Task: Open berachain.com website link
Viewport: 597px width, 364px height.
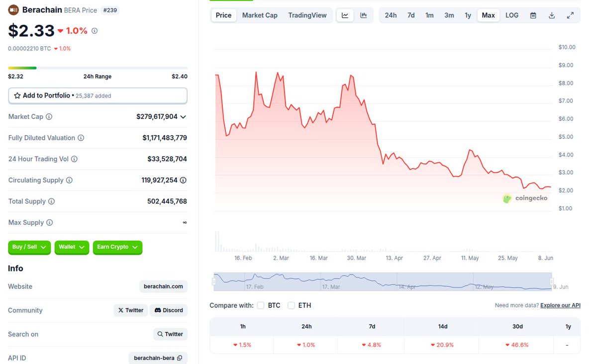Action: pos(163,286)
